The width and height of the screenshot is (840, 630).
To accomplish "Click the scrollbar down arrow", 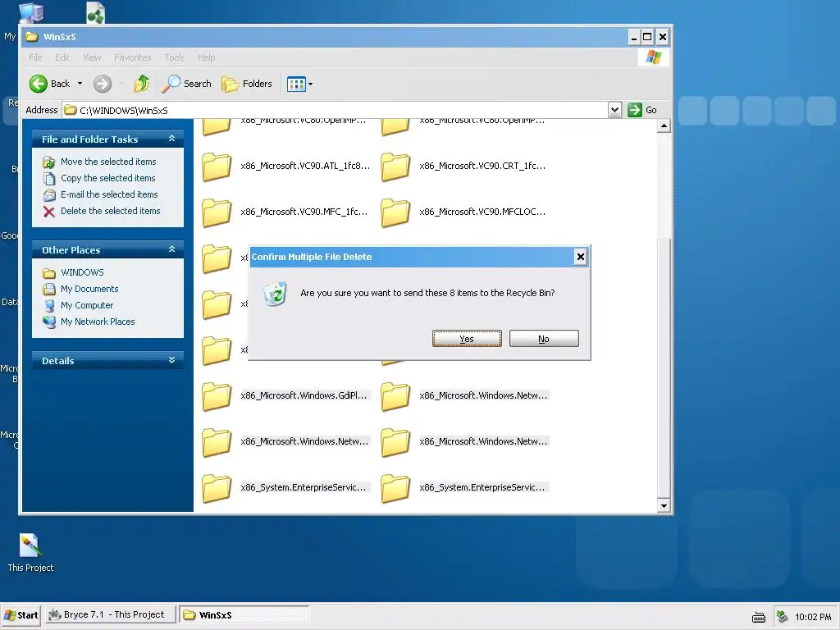I will click(x=664, y=505).
